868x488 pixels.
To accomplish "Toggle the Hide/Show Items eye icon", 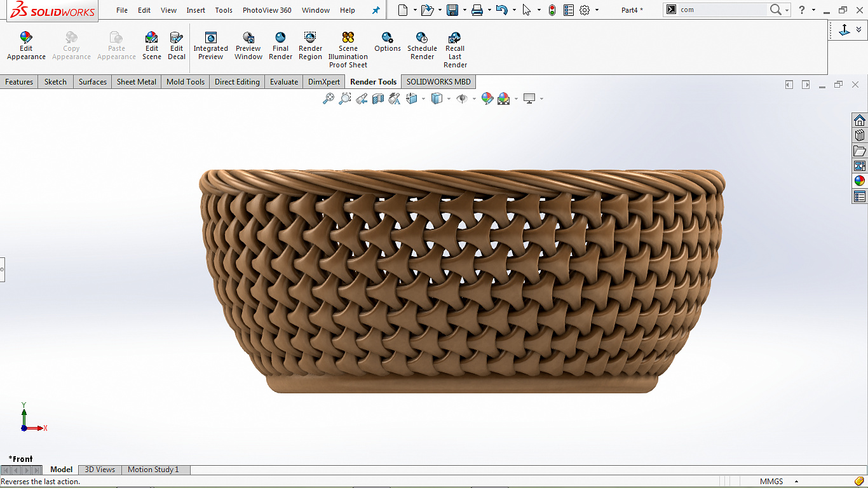I will coord(462,98).
